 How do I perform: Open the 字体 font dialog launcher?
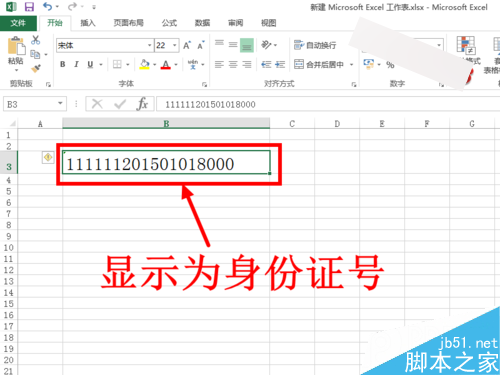click(x=204, y=85)
